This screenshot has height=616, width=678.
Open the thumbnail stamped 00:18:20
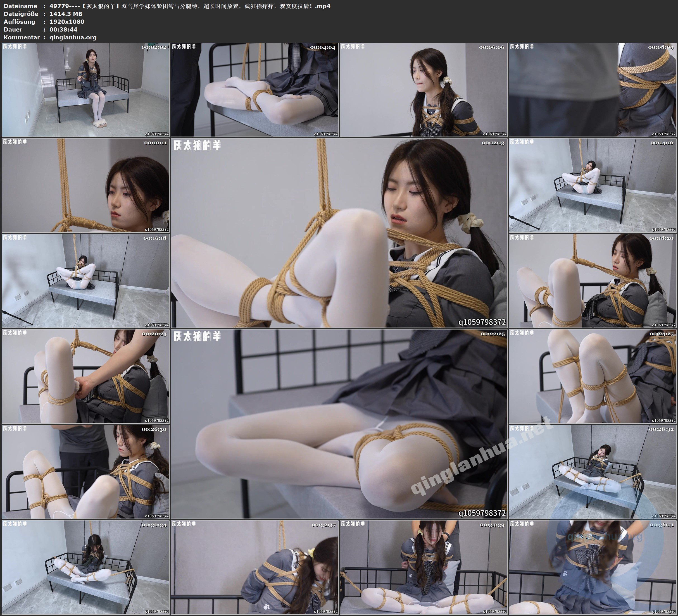[593, 281]
